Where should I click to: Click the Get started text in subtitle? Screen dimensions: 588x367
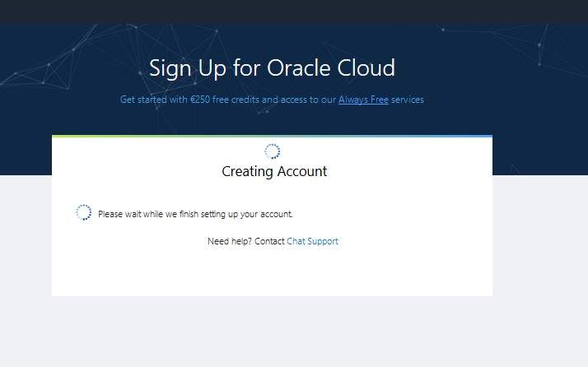coord(143,100)
